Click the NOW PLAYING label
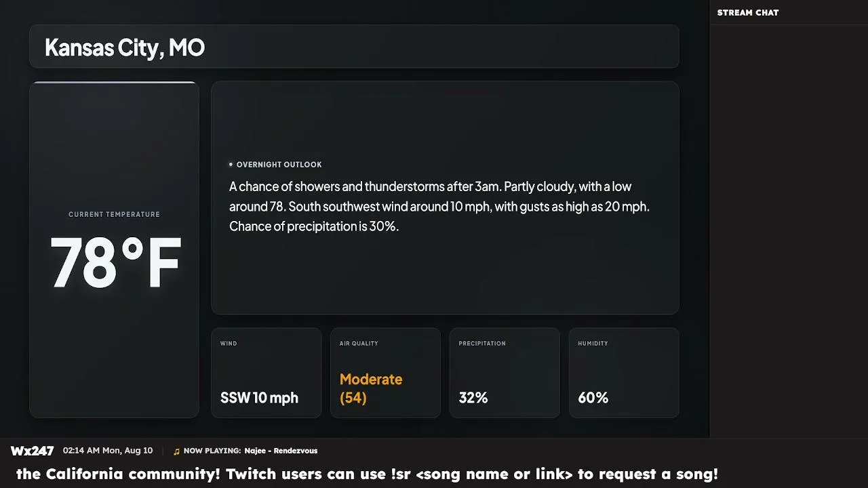The width and height of the screenshot is (868, 488). [212, 451]
